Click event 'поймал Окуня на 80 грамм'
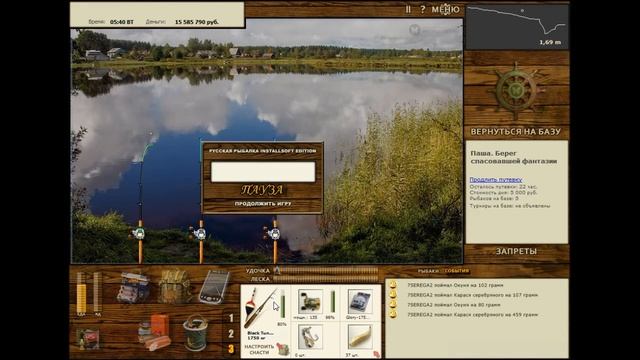This screenshot has width=640, height=360. (x=453, y=304)
